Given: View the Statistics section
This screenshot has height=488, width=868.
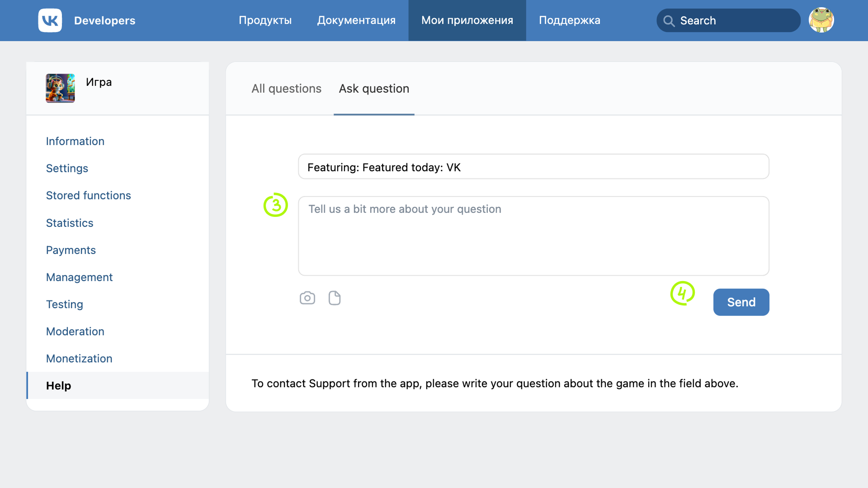Looking at the screenshot, I should pos(70,223).
